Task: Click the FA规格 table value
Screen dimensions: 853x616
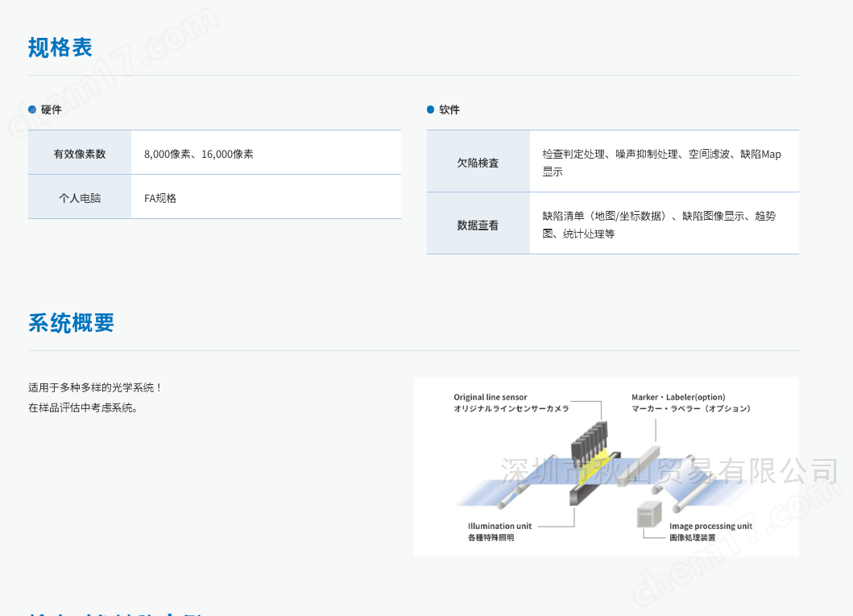Action: 160,198
